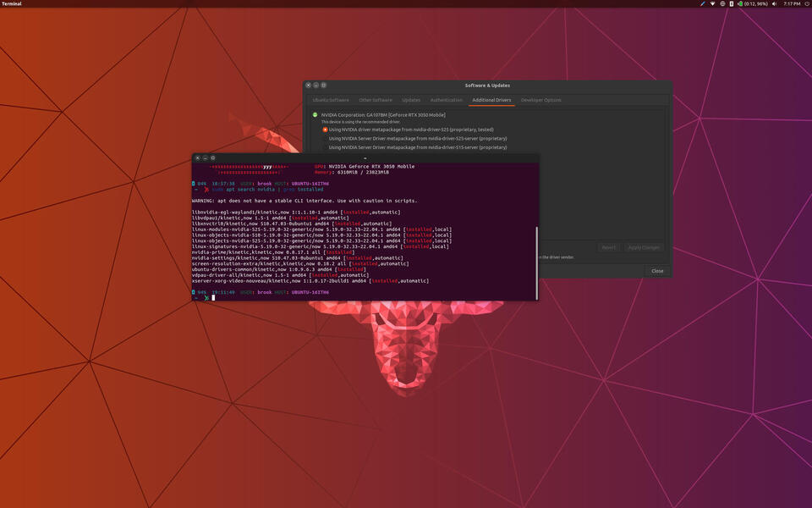Click the vdpau-driver-all package line

280,274
